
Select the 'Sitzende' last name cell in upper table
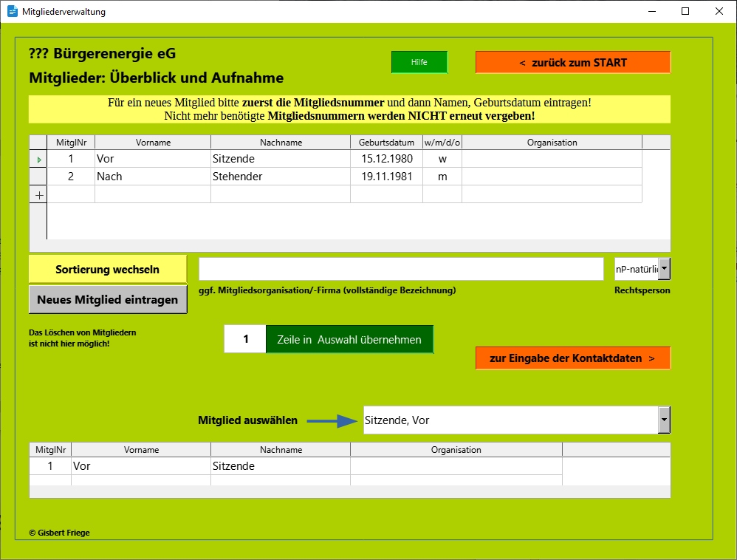[281, 159]
